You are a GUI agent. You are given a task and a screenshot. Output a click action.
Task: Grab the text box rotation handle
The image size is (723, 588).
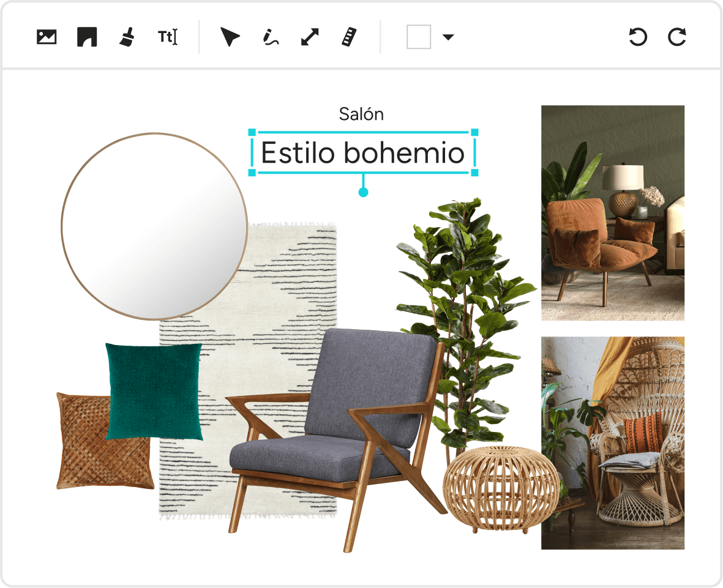[x=363, y=192]
